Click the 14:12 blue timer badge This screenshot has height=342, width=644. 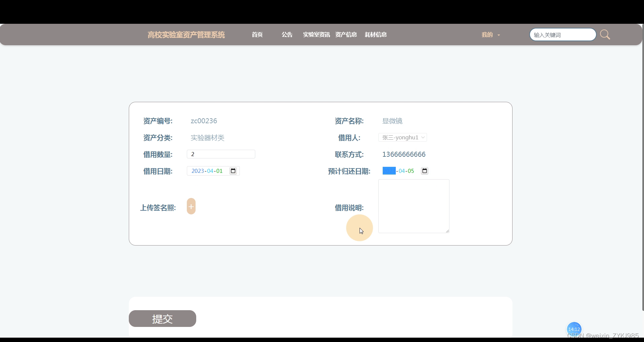tap(574, 329)
